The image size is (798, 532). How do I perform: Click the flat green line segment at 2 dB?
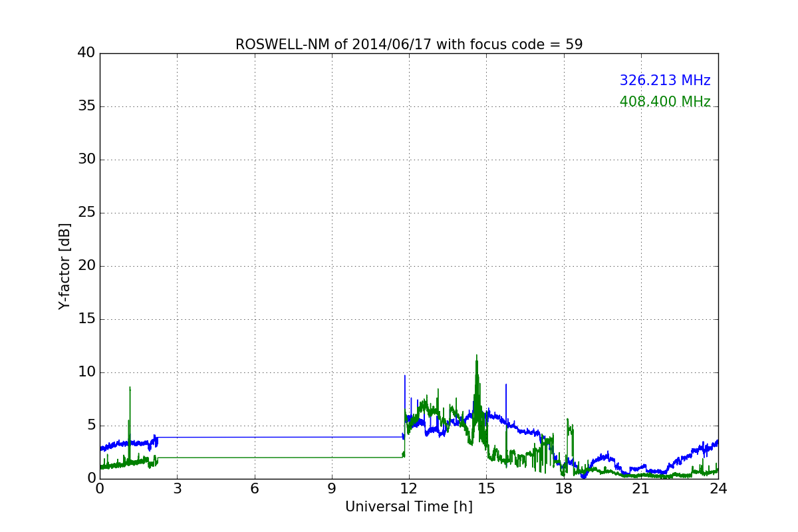point(280,458)
